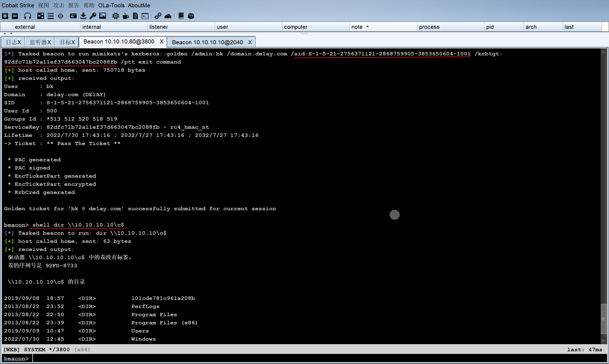609x364 pixels.
Task: Open the help book icon
Action: click(x=181, y=16)
